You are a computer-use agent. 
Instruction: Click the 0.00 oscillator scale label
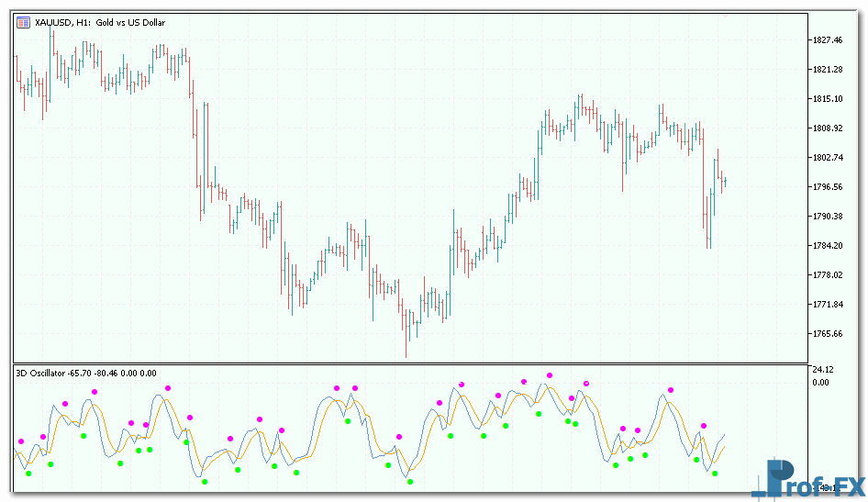tap(819, 382)
